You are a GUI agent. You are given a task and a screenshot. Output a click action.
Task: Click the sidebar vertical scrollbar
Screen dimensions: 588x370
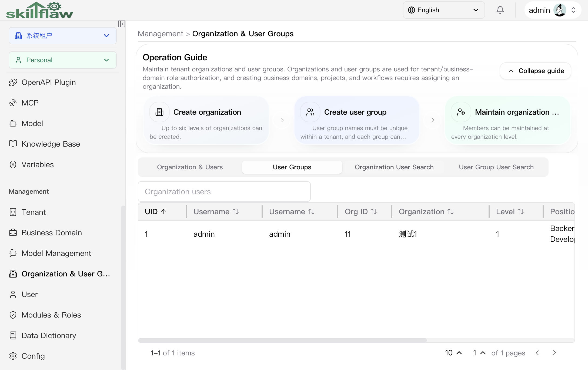pos(123,287)
